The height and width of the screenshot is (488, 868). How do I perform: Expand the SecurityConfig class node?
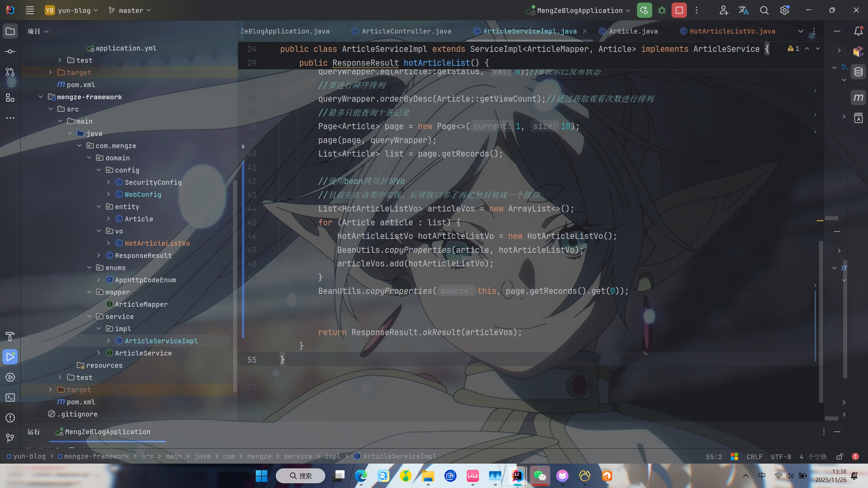(x=109, y=182)
